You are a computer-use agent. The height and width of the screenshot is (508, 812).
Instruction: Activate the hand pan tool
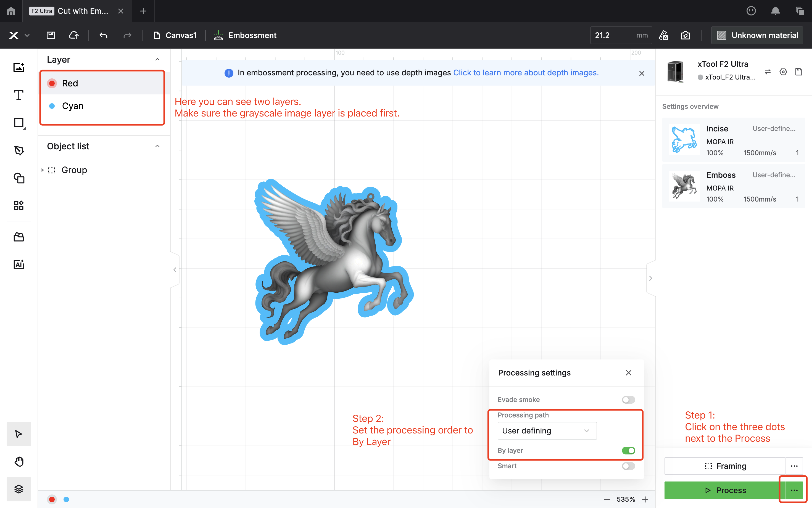pos(19,462)
